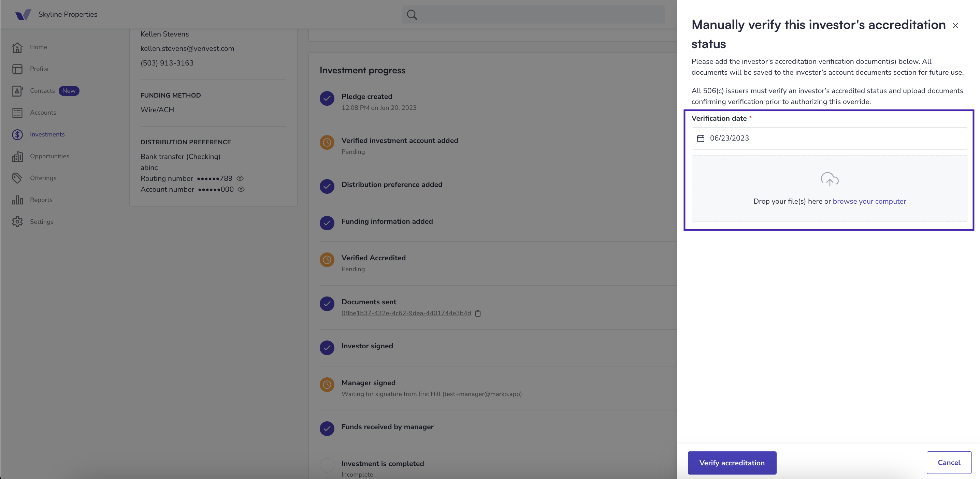
Task: Click the phone number (503) 913-3163
Action: [167, 63]
